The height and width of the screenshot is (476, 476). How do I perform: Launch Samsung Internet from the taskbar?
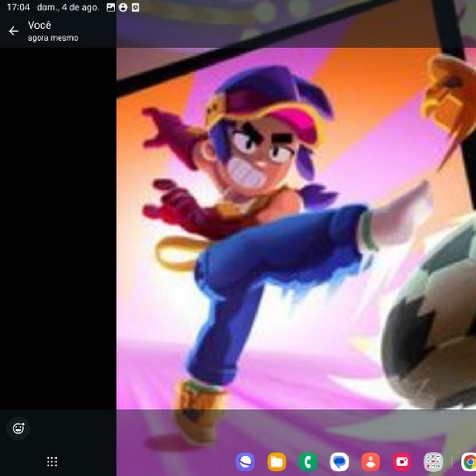[x=245, y=462]
